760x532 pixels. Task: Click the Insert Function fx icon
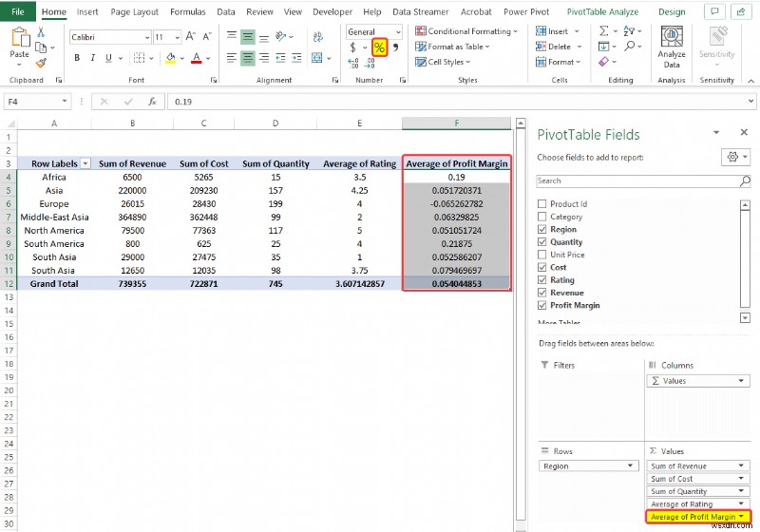(152, 102)
